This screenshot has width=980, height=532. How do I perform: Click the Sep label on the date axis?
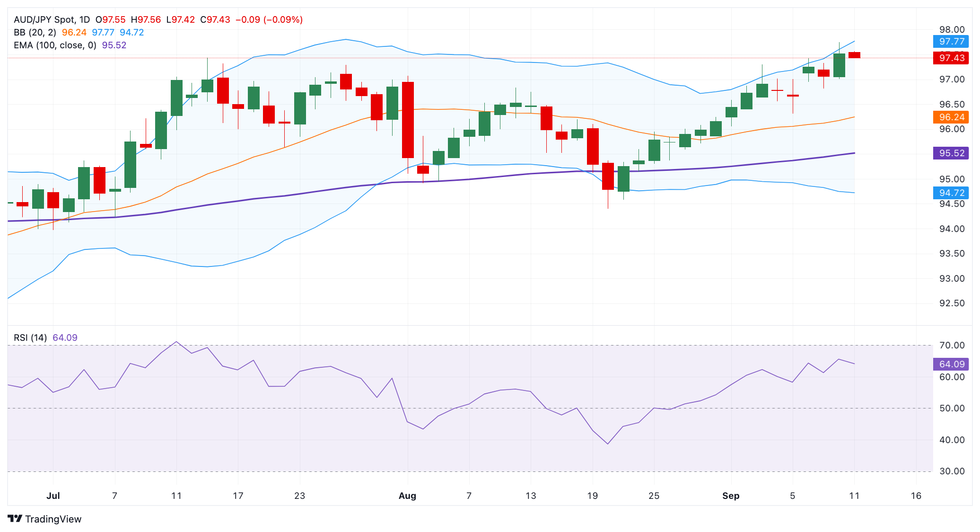pos(730,496)
